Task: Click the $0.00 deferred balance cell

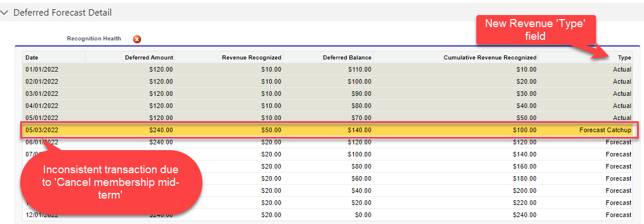Action: 362,215
